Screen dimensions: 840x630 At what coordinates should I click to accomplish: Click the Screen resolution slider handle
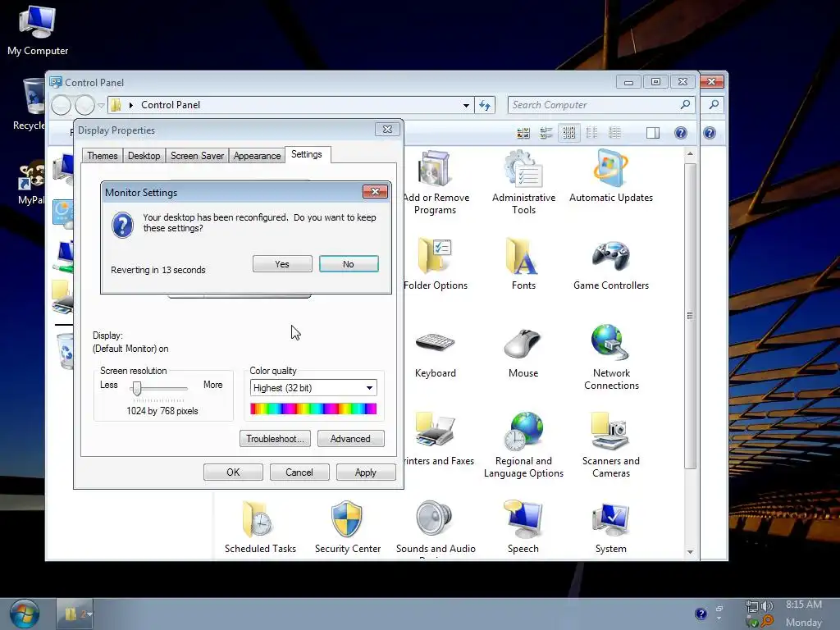[137, 389]
